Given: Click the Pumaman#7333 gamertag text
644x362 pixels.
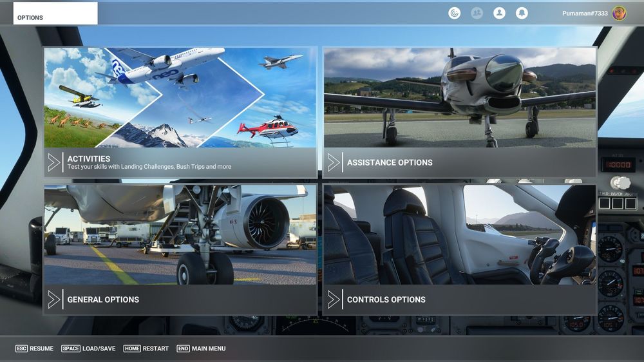Looking at the screenshot, I should point(584,14).
